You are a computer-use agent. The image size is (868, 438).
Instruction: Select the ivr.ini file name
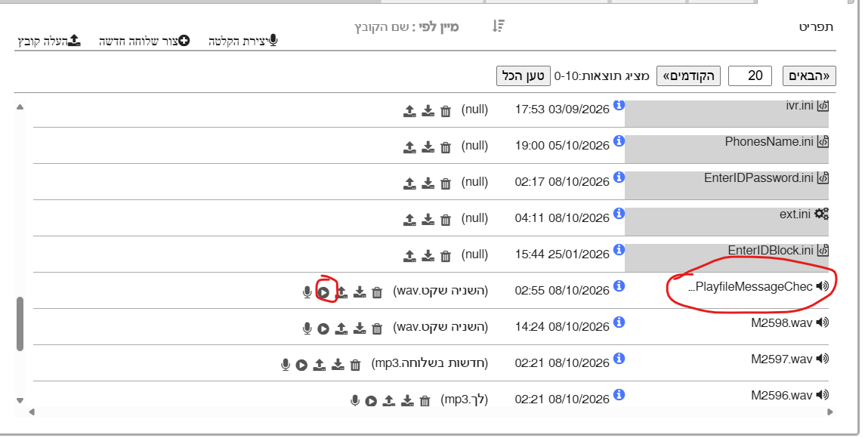coord(799,105)
